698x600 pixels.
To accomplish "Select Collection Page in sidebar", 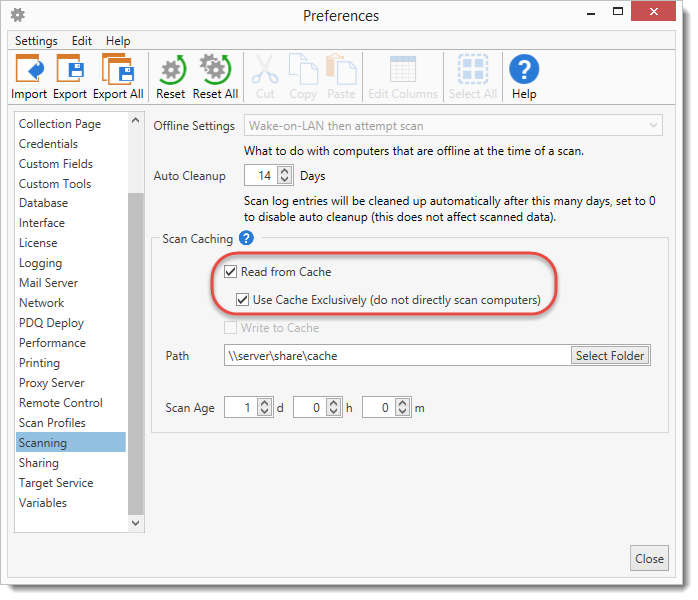I will 60,124.
